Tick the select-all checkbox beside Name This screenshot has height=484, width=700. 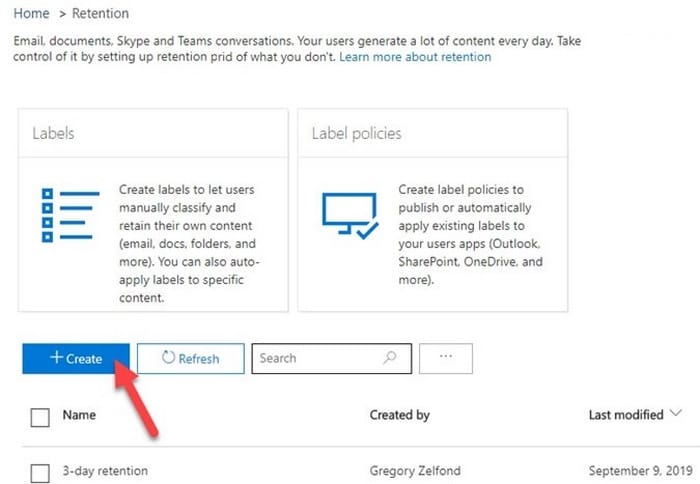(x=40, y=417)
